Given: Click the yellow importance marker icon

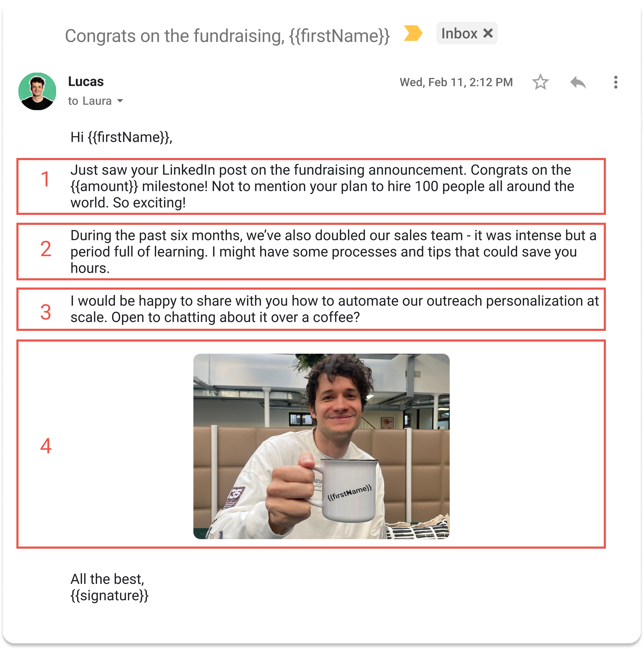Looking at the screenshot, I should pos(413,33).
